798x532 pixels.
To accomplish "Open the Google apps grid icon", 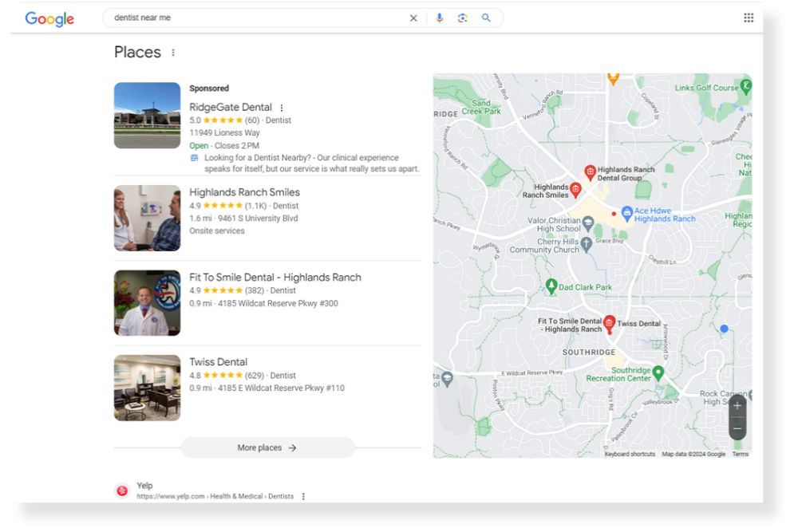I will pyautogui.click(x=749, y=18).
